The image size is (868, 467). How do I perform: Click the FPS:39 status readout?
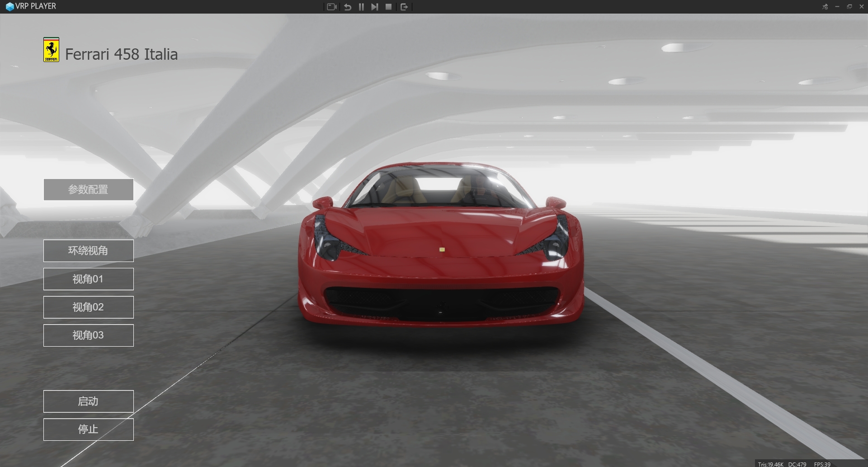coord(822,464)
